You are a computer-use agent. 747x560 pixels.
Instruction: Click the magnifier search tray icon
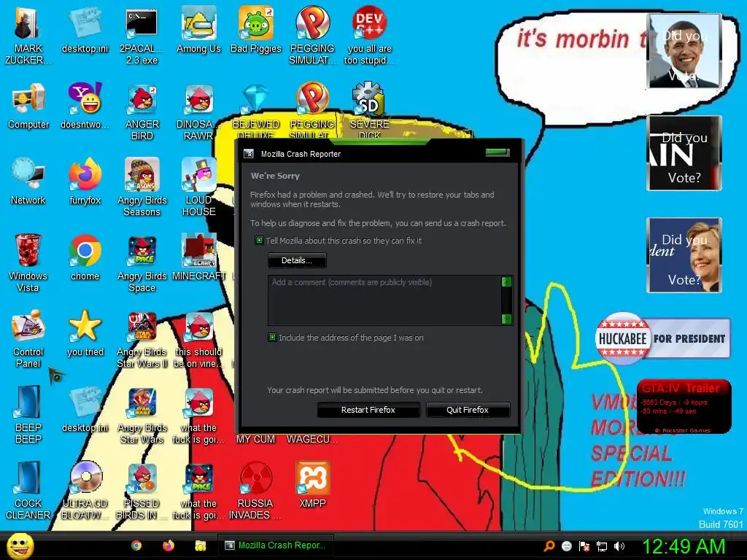pyautogui.click(x=549, y=546)
